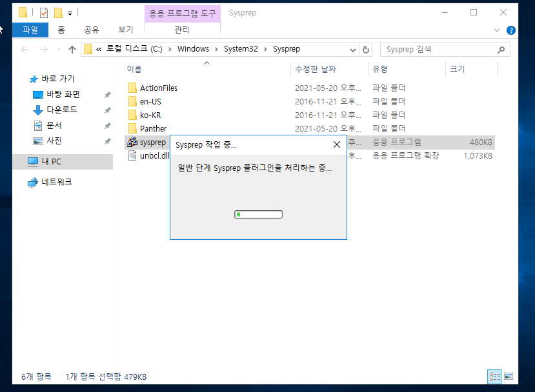Switch to the 홈 ribbon tab
This screenshot has height=392, width=535.
pos(61,30)
